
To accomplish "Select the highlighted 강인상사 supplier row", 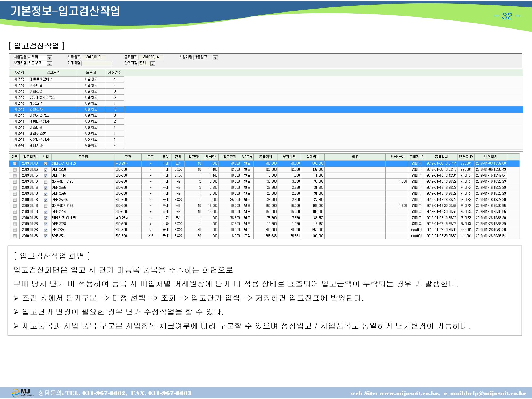I will click(x=266, y=109).
